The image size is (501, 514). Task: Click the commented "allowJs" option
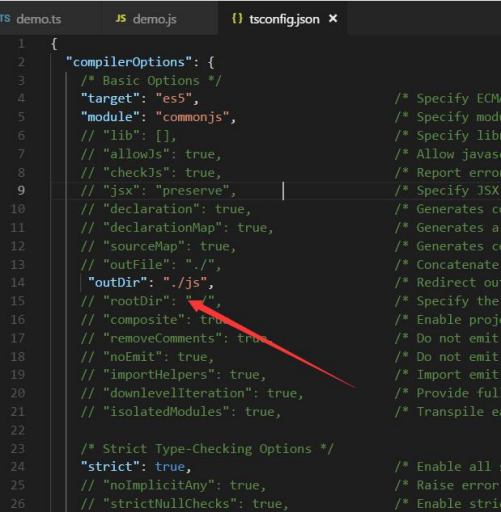(151, 154)
